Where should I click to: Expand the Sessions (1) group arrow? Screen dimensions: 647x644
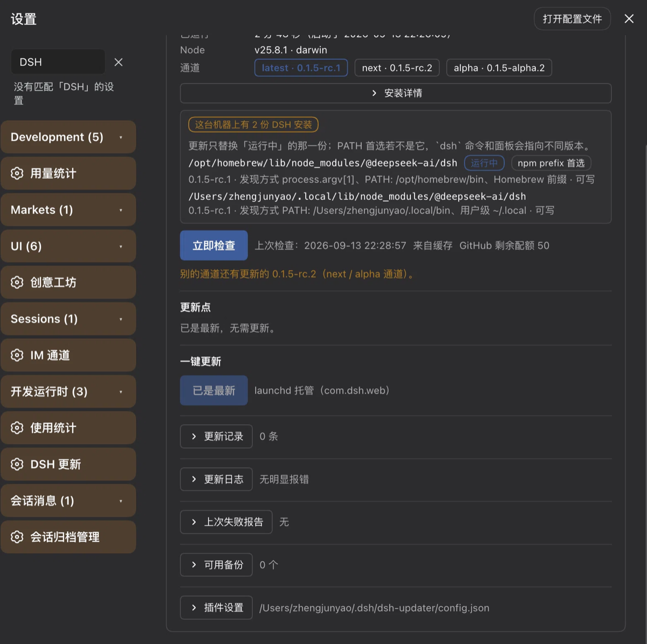point(121,319)
